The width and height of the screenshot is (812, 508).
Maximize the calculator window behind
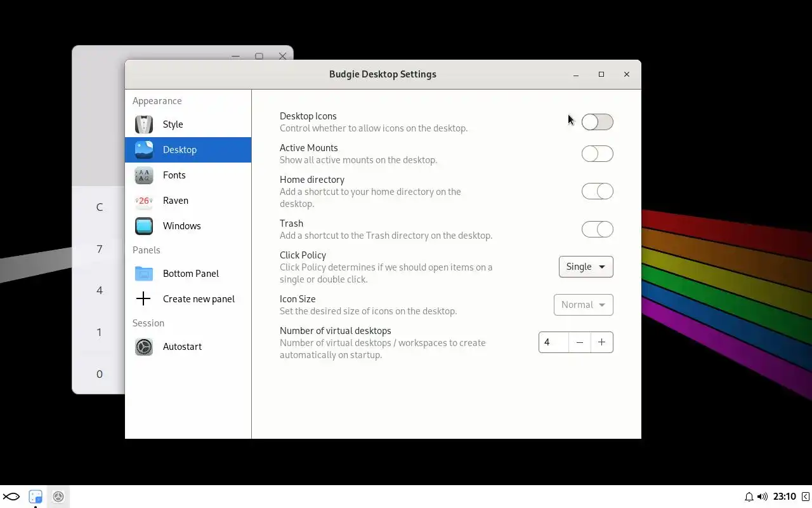click(x=259, y=56)
